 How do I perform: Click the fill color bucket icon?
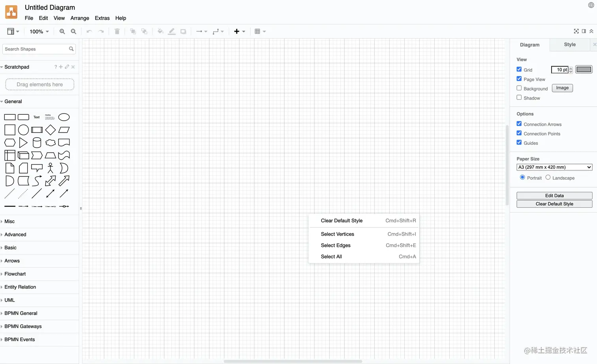[160, 32]
